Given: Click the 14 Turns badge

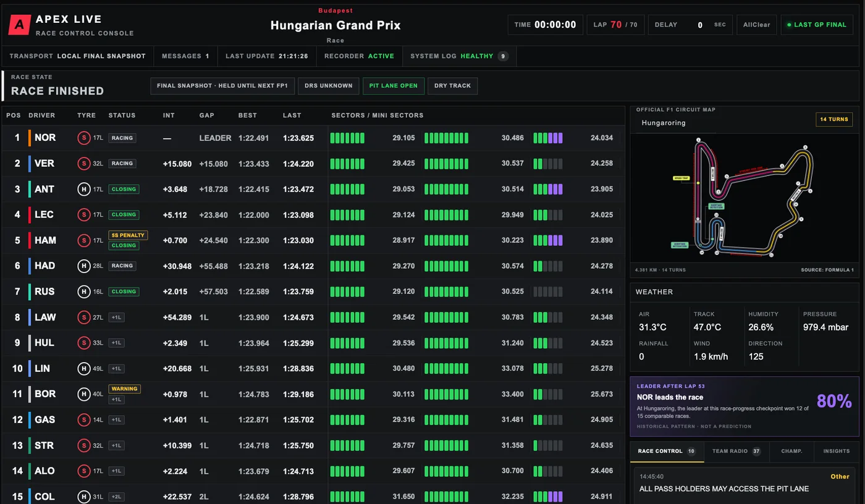Looking at the screenshot, I should [834, 119].
